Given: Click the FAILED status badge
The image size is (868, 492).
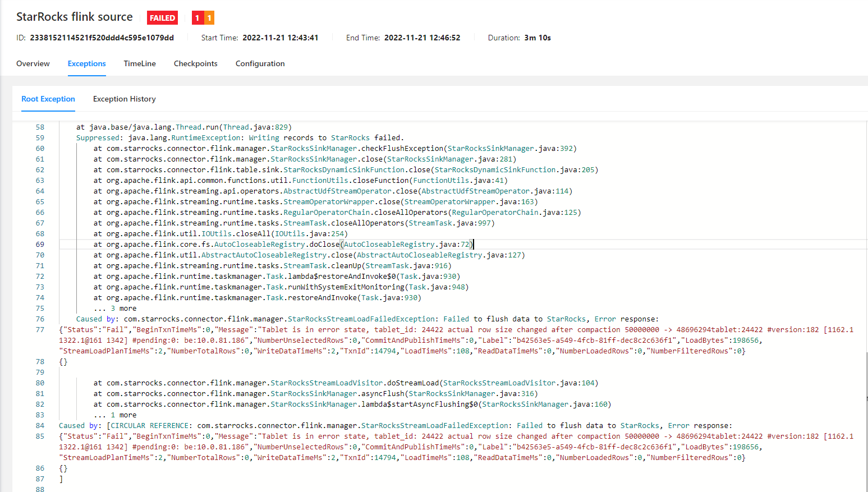Looking at the screenshot, I should click(x=163, y=18).
